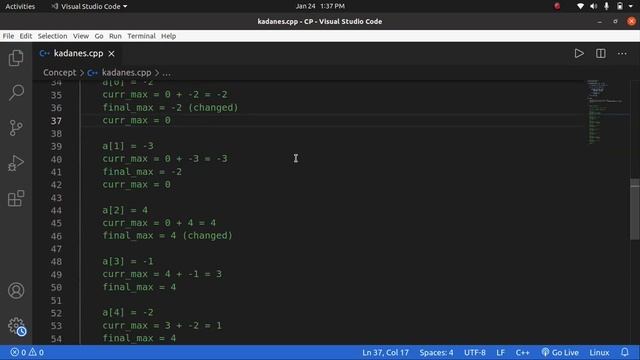Click the line 'a[2] = 4'
Screen dimensions: 640x360
[125, 210]
